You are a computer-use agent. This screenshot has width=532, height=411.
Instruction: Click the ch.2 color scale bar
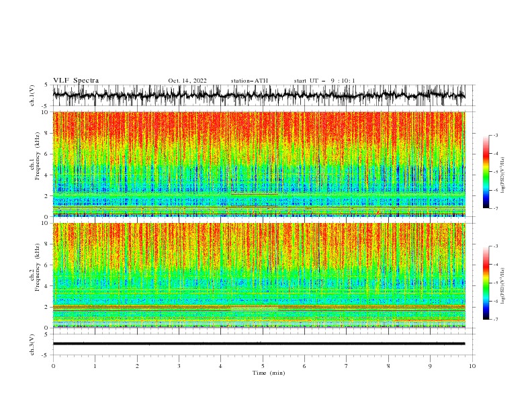tap(486, 283)
